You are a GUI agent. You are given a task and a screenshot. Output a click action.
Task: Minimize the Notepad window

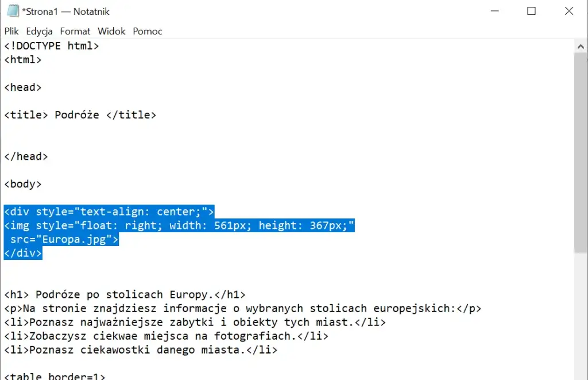click(x=494, y=11)
